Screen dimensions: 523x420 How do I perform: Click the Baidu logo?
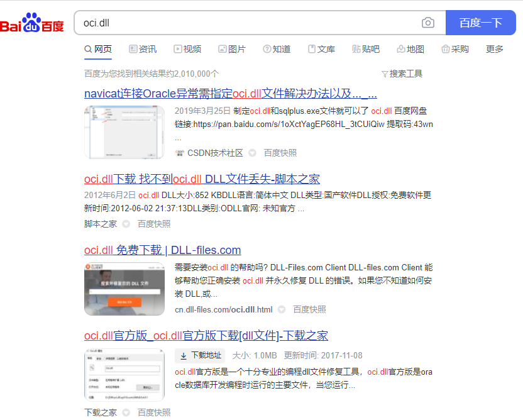click(32, 24)
